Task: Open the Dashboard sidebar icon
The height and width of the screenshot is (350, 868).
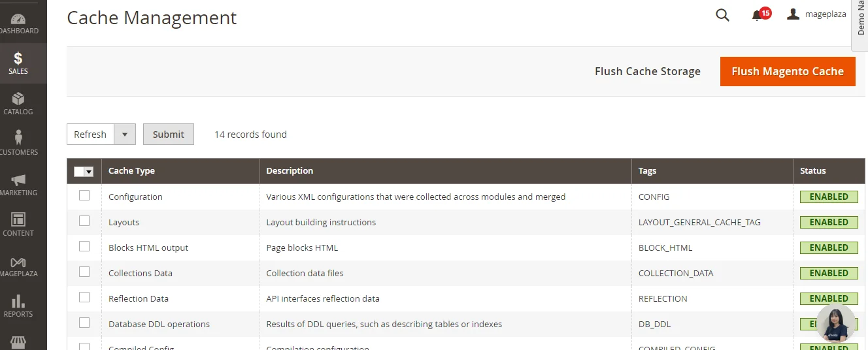Action: (x=18, y=24)
